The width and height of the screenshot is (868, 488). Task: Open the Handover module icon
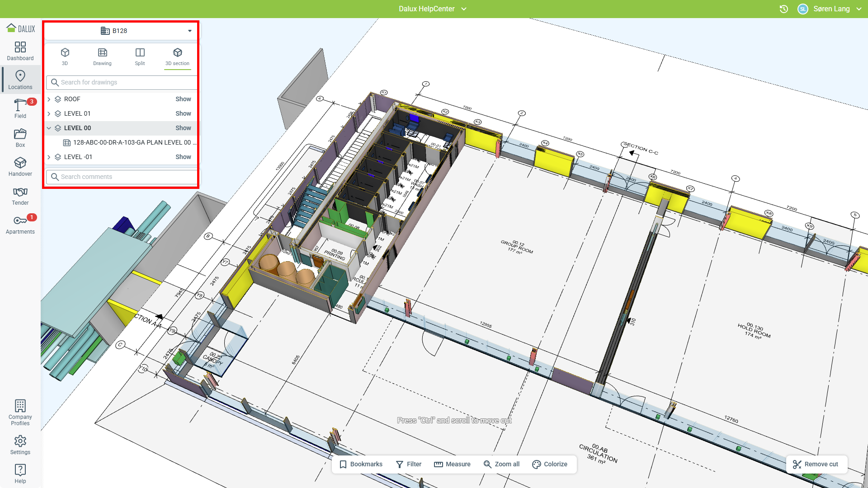[x=20, y=166]
